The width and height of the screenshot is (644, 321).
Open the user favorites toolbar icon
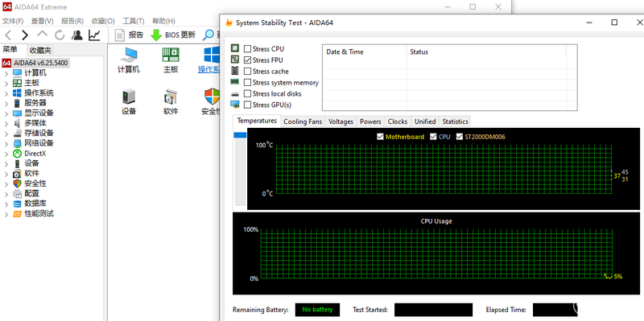(76, 35)
